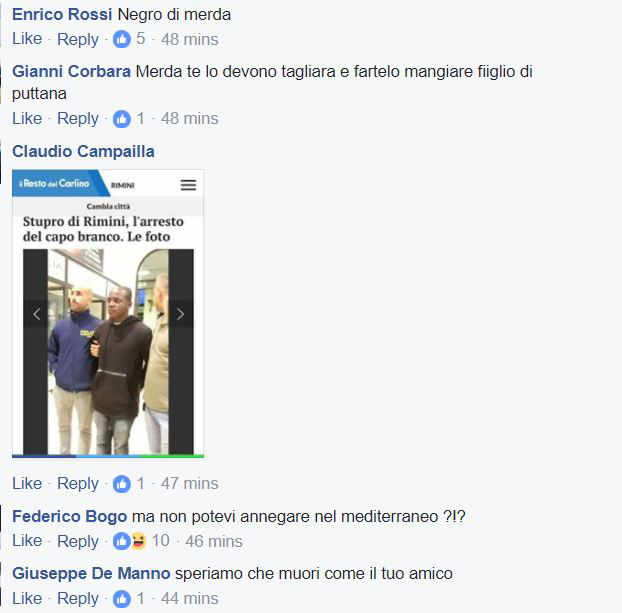Open attached news screenshot in Claudio Campailla comment
Viewport: 622px width, 613px height.
pyautogui.click(x=108, y=313)
